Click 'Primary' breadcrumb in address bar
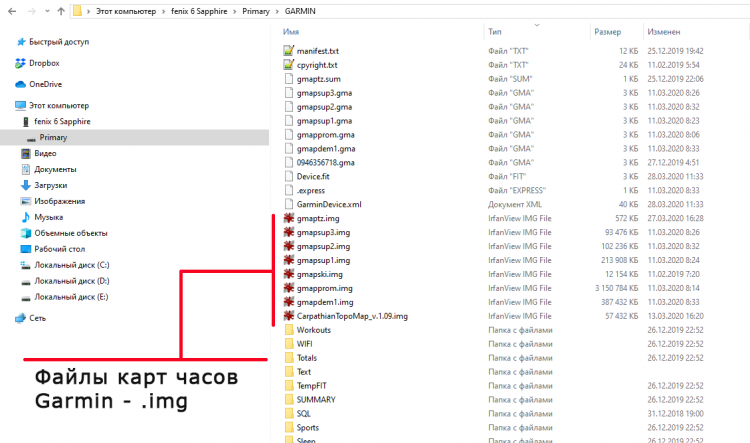Screen dimensions: 750x443 pyautogui.click(x=256, y=11)
